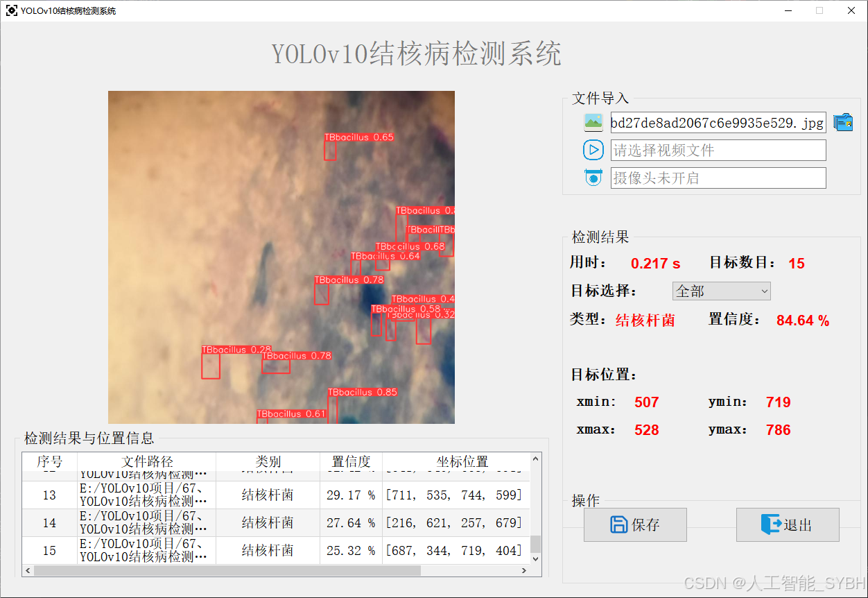
Task: Open the 目标选择 dropdown showing 全部
Action: [x=721, y=291]
